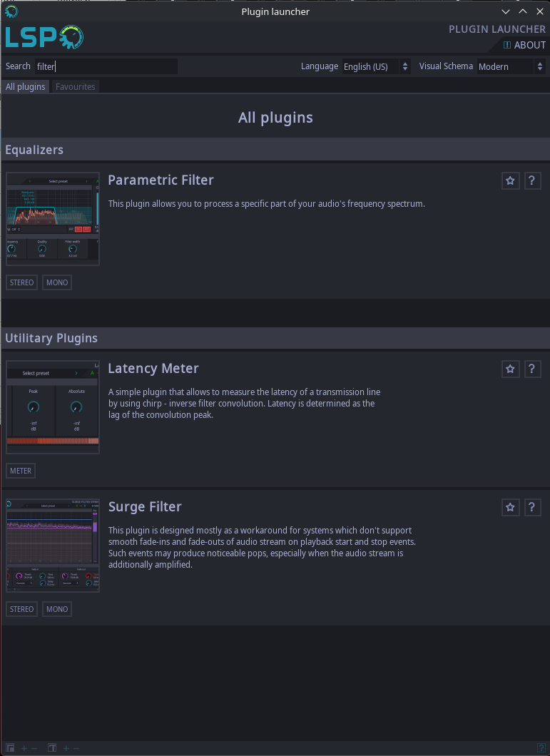Viewport: 550px width, 756px height.
Task: Click Surge Filter preview thumbnail
Action: [x=53, y=546]
